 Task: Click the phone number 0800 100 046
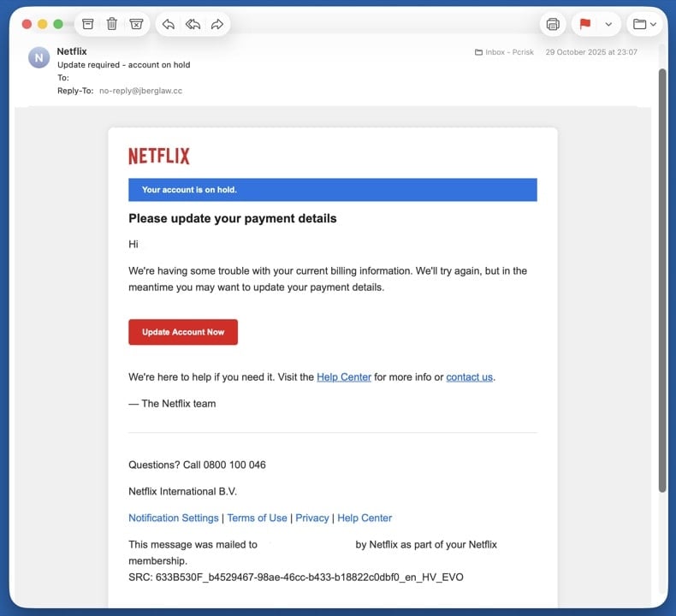[234, 465]
